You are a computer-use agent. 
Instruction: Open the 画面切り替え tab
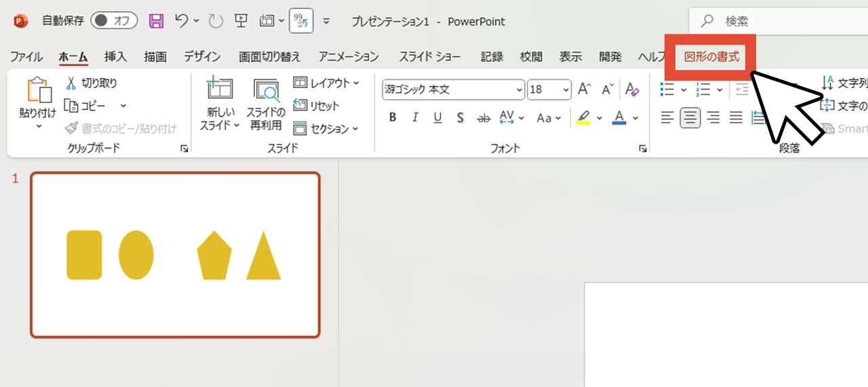(x=270, y=57)
